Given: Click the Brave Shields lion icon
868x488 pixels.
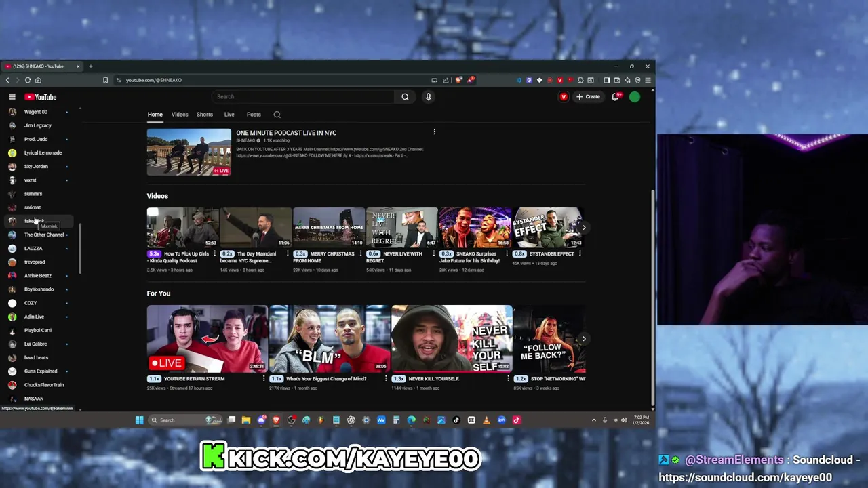Looking at the screenshot, I should click(x=459, y=80).
